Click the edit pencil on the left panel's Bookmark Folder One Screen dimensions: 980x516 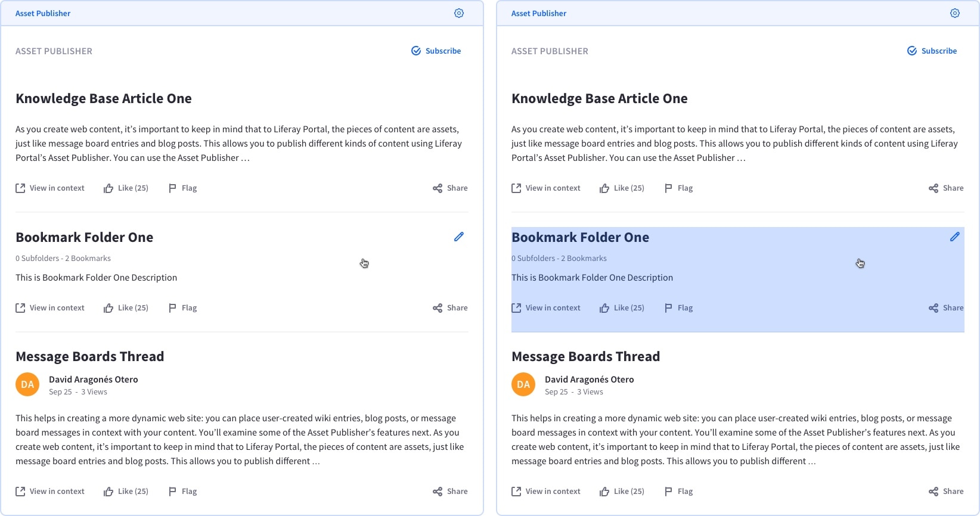458,237
